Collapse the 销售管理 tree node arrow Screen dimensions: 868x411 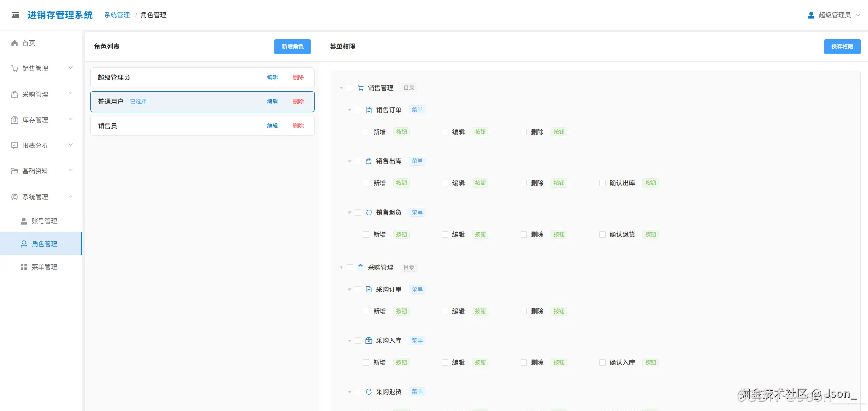pos(341,88)
